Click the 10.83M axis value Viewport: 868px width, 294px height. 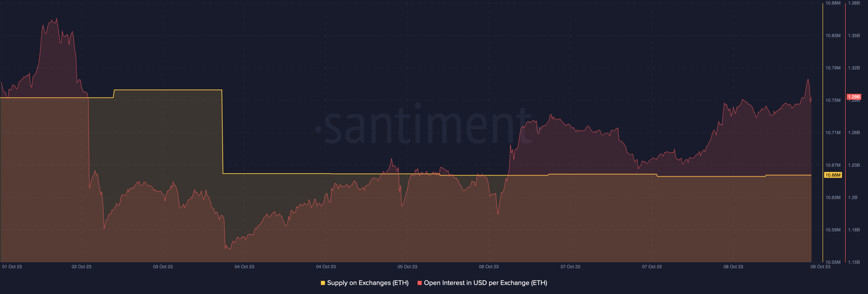[x=833, y=36]
